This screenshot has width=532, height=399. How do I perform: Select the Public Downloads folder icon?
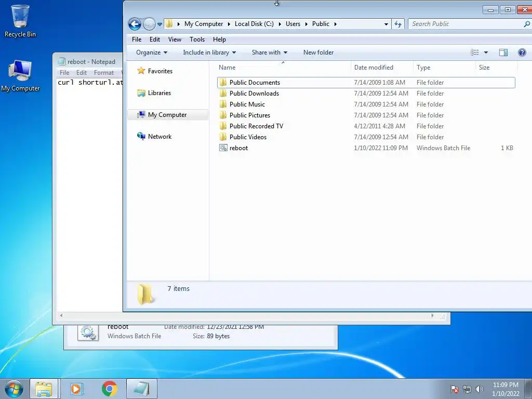click(223, 94)
